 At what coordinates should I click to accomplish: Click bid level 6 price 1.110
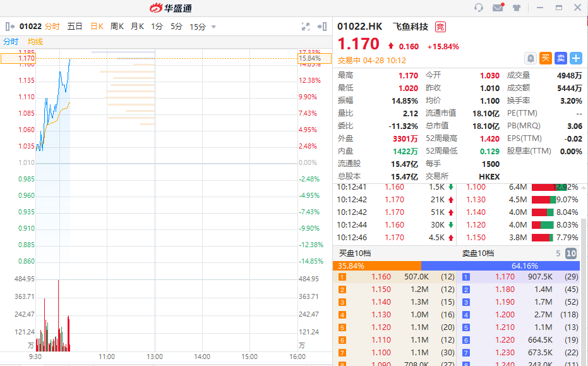[x=381, y=340]
